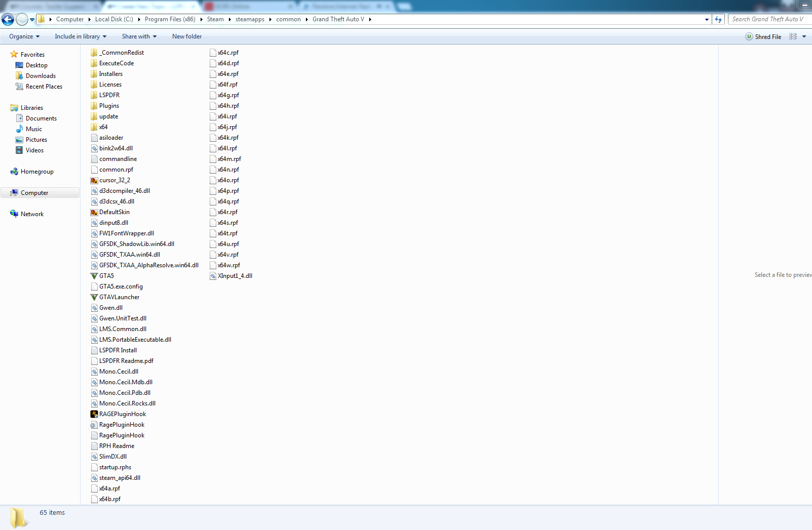Refresh the Grand Theft Auto V folder
Screen dimensions: 812x530
pyautogui.click(x=718, y=19)
